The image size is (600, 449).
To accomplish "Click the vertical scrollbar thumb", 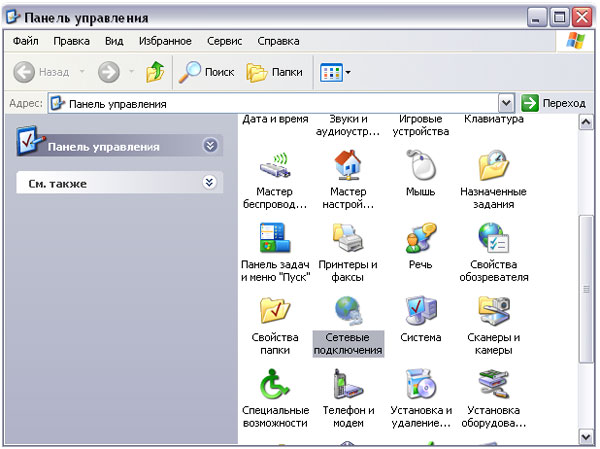I will tap(586, 289).
